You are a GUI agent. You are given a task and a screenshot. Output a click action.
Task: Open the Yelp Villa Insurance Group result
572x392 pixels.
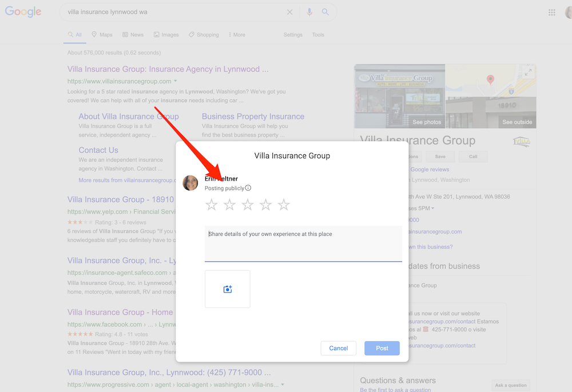(x=121, y=199)
